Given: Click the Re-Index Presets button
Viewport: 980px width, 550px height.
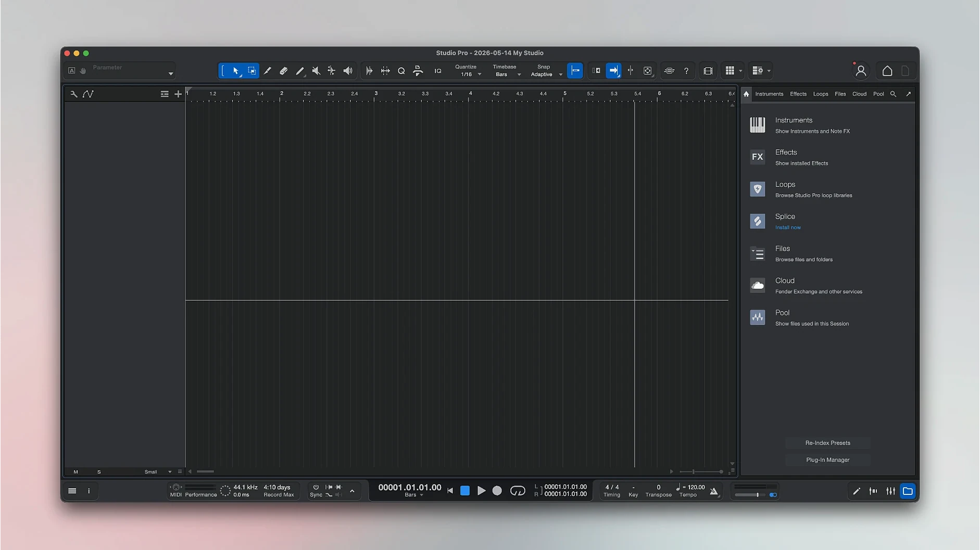Looking at the screenshot, I should point(827,443).
